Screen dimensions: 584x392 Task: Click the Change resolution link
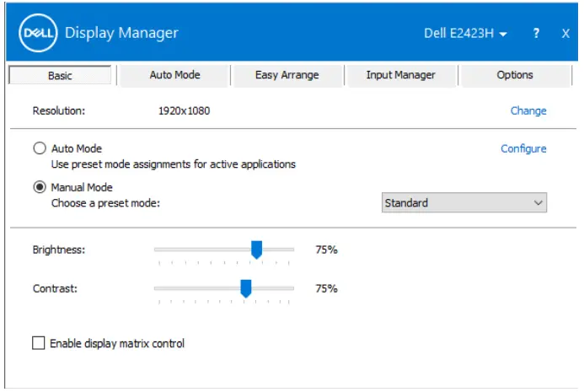[x=528, y=110]
